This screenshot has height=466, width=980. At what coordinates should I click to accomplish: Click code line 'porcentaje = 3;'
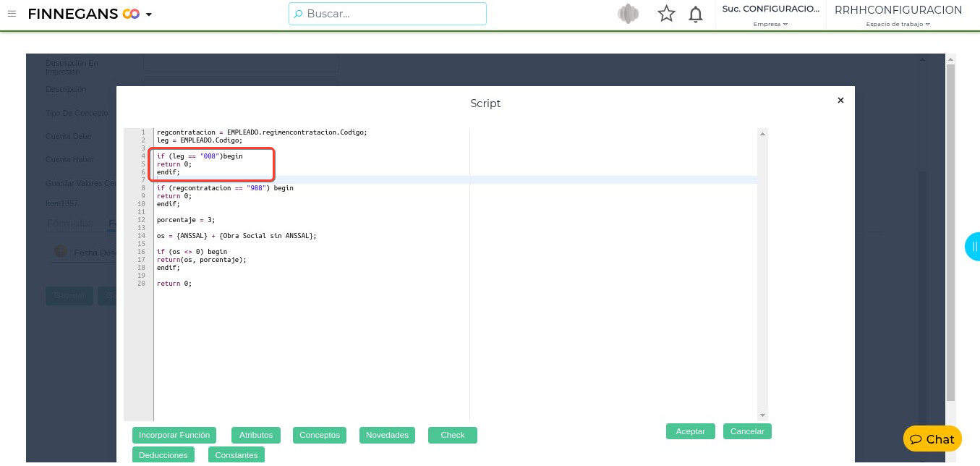[x=186, y=220]
